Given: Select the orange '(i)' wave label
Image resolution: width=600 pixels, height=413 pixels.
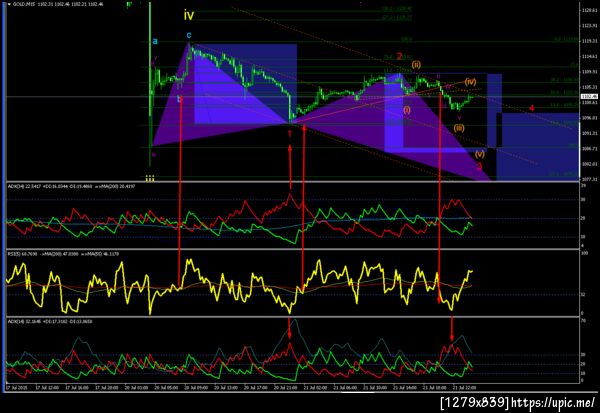Looking at the screenshot, I should coord(406,110).
